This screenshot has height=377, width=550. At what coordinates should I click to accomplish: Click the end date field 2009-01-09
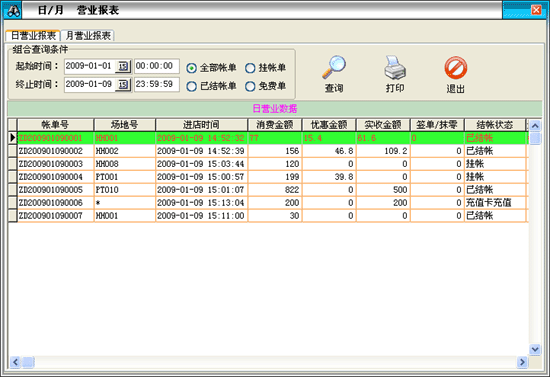tap(90, 85)
